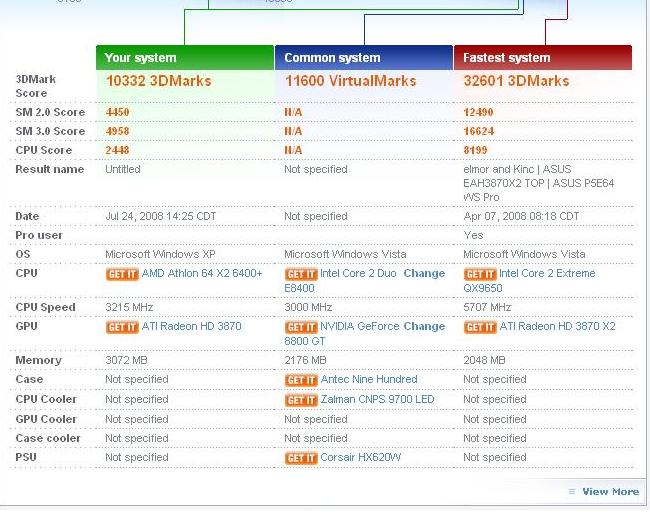This screenshot has width=650, height=512.
Task: Click Change link in the GPU row
Action: pos(424,327)
